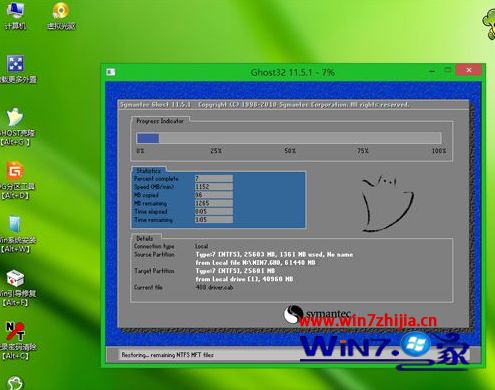Click the 25% marker under progress bar
This screenshot has height=390, width=495.
pyautogui.click(x=216, y=151)
